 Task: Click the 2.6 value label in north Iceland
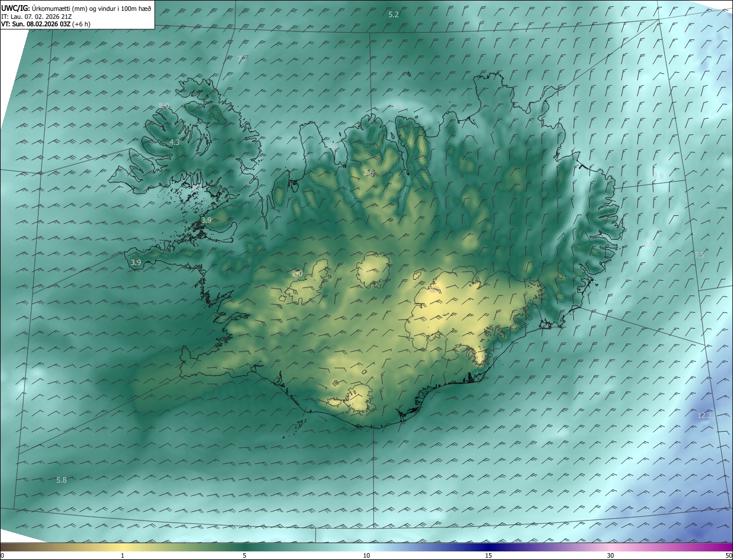[x=368, y=172]
